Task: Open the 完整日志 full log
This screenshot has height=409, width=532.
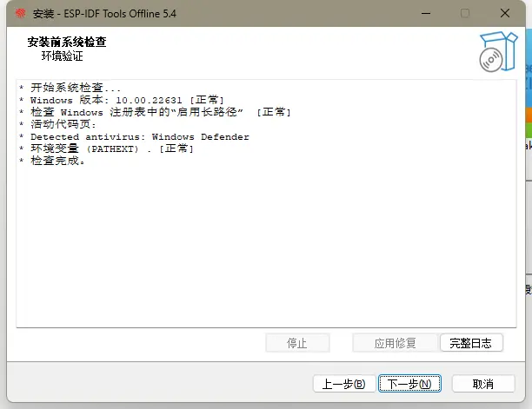Action: (x=471, y=343)
